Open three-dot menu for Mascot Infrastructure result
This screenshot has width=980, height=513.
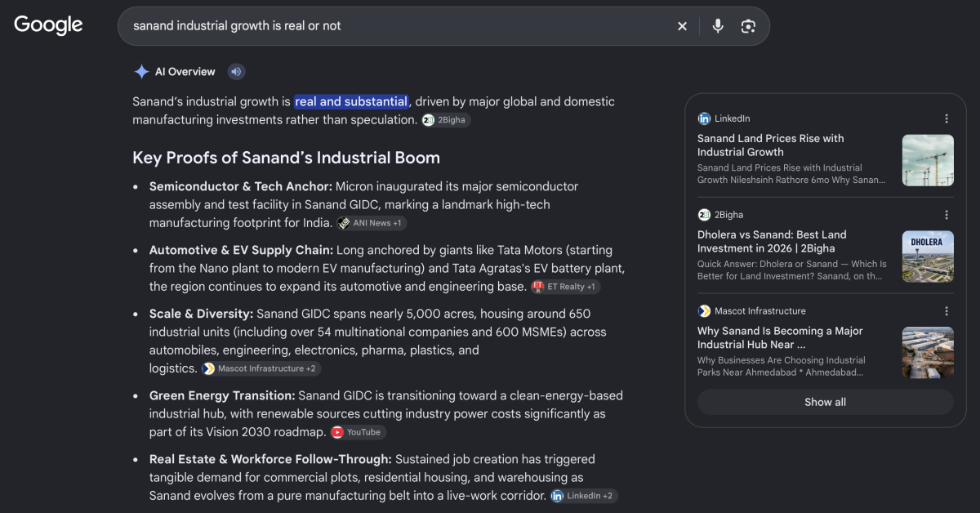(947, 311)
